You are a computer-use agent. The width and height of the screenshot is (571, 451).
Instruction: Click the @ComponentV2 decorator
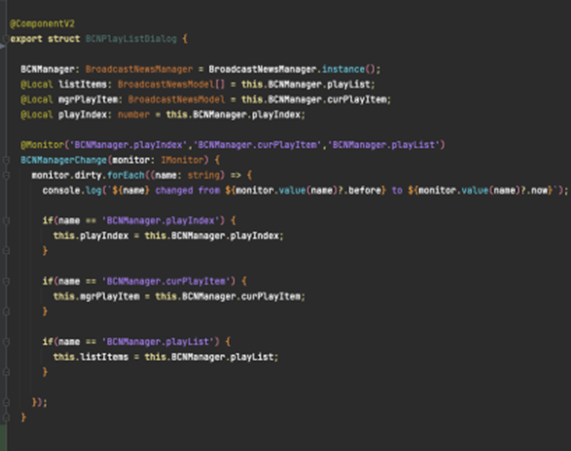(x=42, y=24)
